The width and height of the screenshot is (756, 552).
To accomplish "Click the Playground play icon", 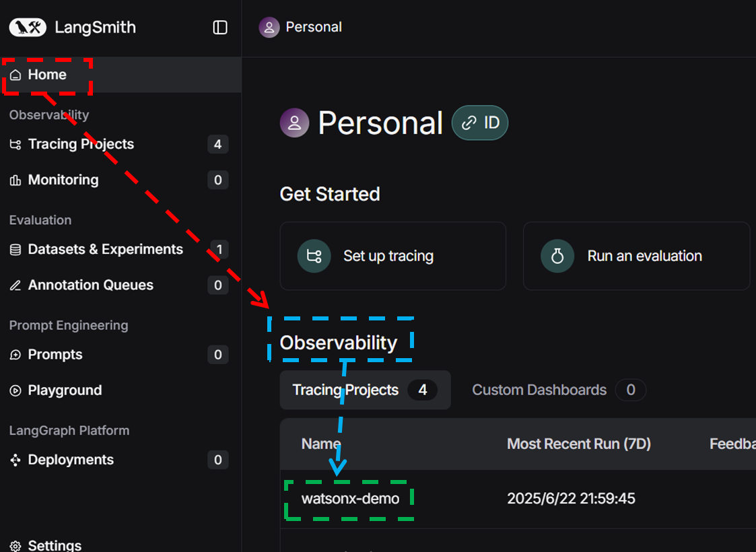I will [15, 390].
